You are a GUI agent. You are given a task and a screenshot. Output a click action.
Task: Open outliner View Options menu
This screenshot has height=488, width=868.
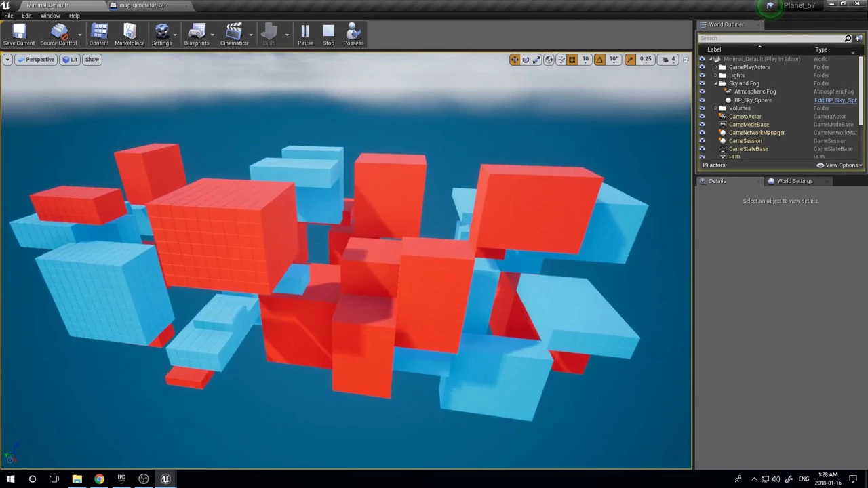click(840, 165)
